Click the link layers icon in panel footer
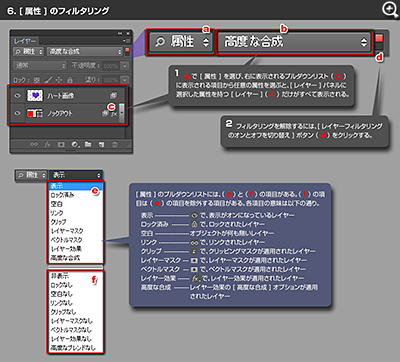This screenshot has height=362, width=400. click(34, 144)
